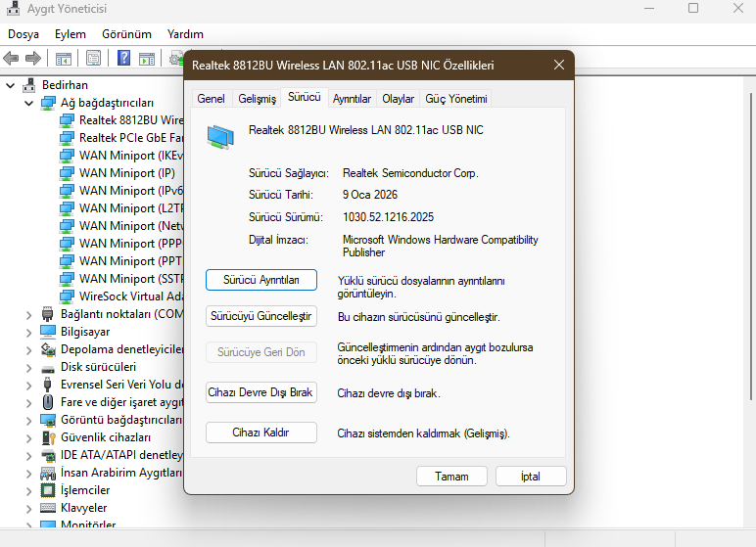Click the Bağlantı noktaları port icon
The height and width of the screenshot is (547, 756).
pyautogui.click(x=47, y=314)
